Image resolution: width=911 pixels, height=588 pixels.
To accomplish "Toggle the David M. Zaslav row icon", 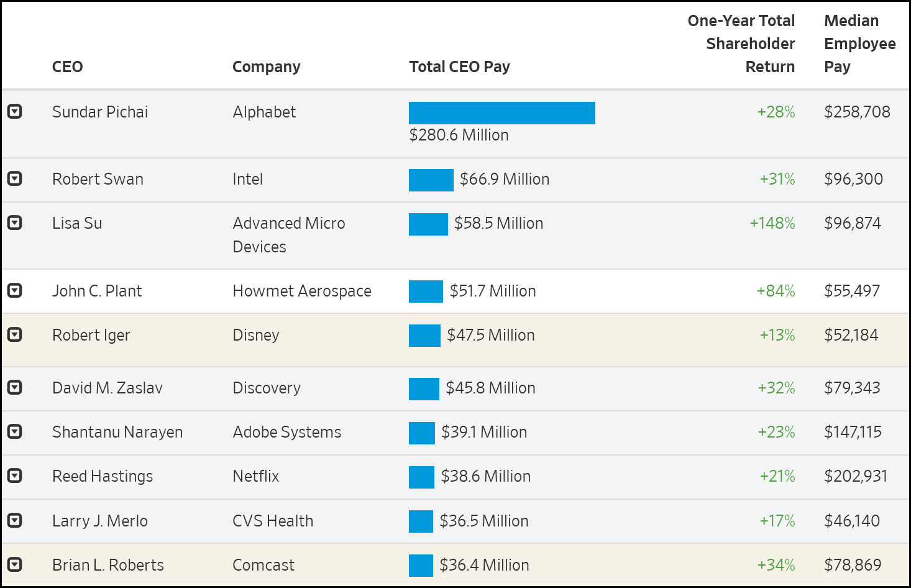I will click(x=14, y=387).
